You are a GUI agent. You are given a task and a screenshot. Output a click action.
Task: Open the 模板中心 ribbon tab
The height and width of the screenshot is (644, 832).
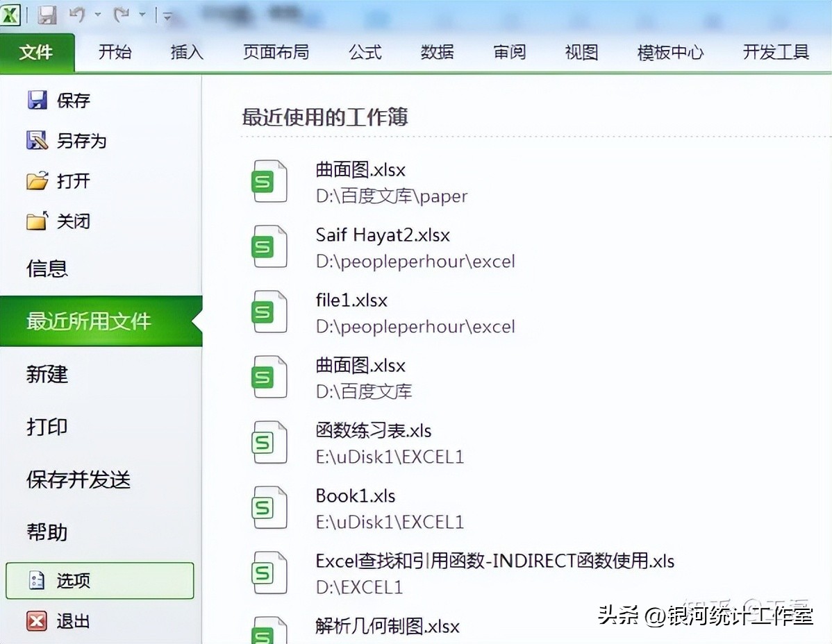click(x=671, y=52)
